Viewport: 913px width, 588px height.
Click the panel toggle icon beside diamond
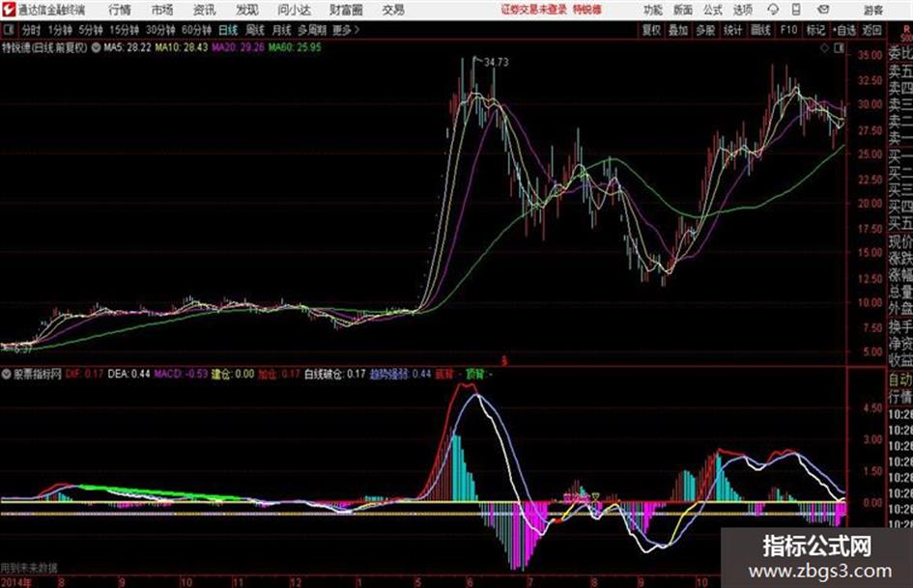(x=839, y=49)
